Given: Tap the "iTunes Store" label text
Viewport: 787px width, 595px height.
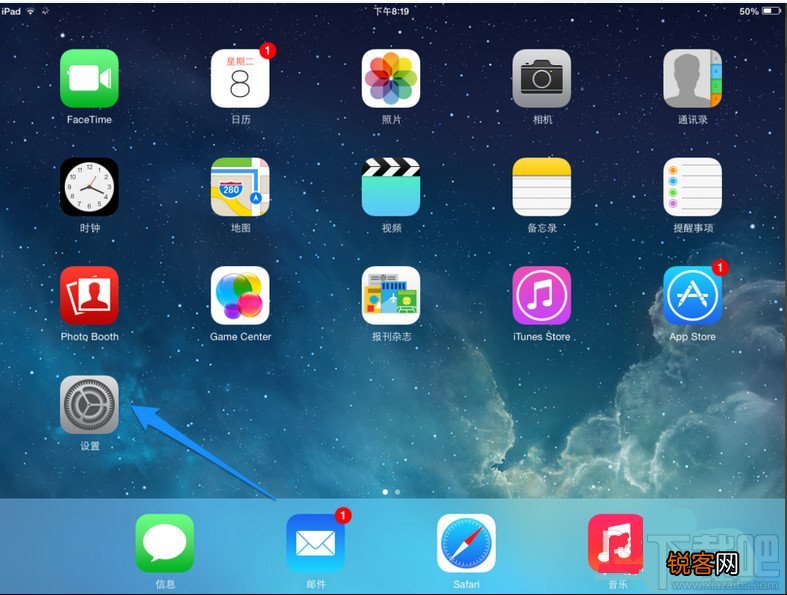Looking at the screenshot, I should pos(542,336).
